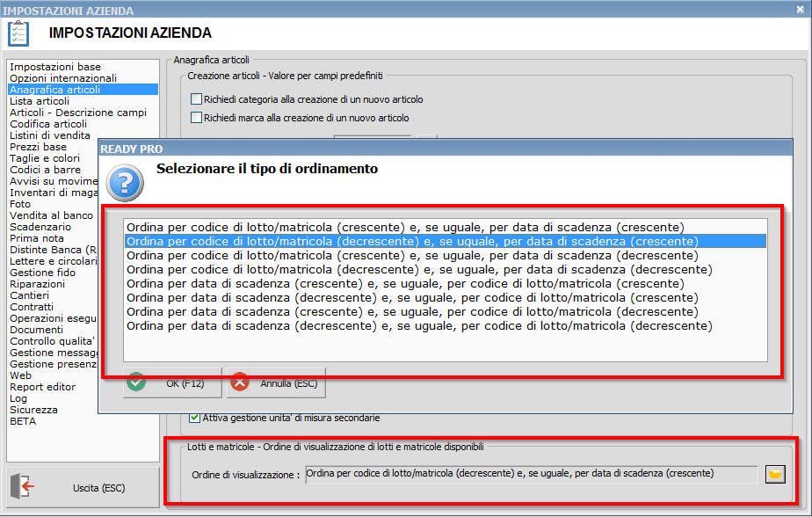Open Opzioni internazionali section
The image size is (812, 517).
pos(83,78)
